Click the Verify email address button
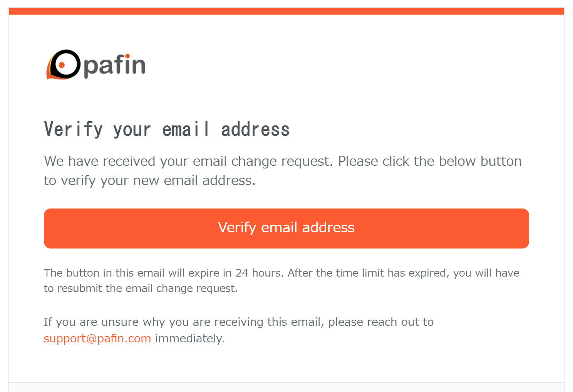 286,228
